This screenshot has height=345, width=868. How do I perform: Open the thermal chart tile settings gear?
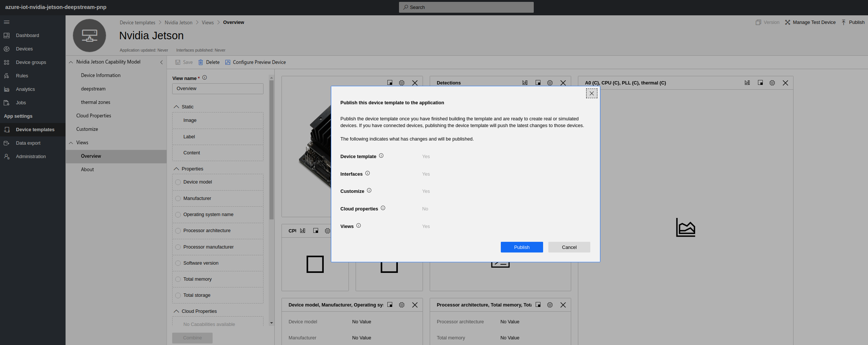point(772,83)
